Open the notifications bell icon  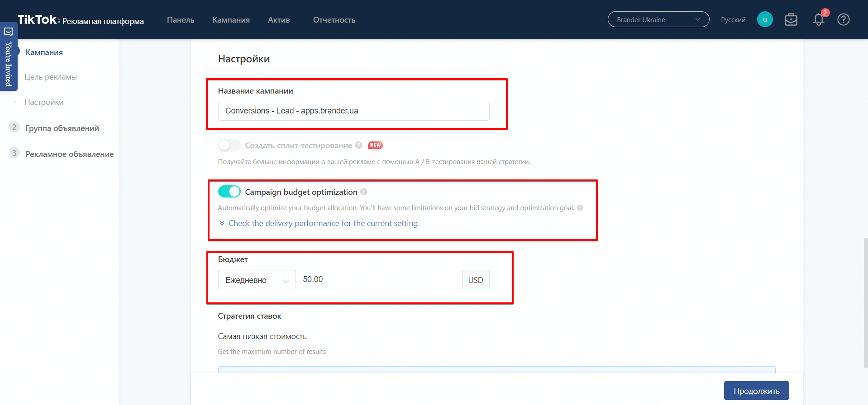pos(818,20)
